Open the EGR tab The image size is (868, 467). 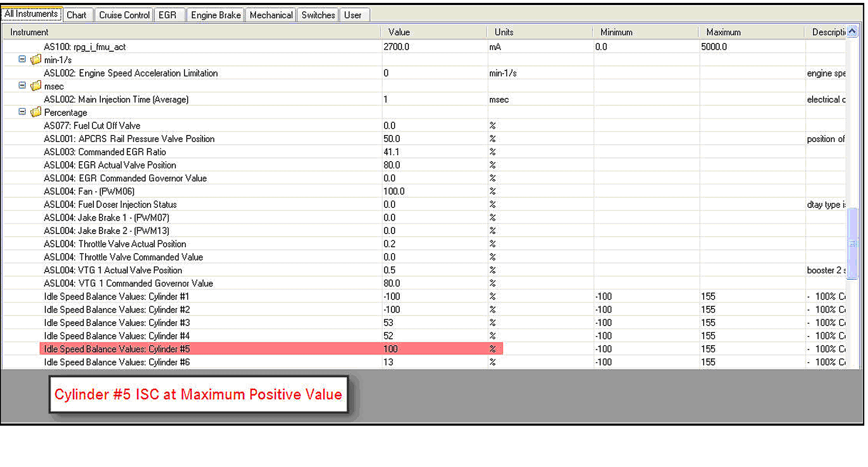point(167,15)
